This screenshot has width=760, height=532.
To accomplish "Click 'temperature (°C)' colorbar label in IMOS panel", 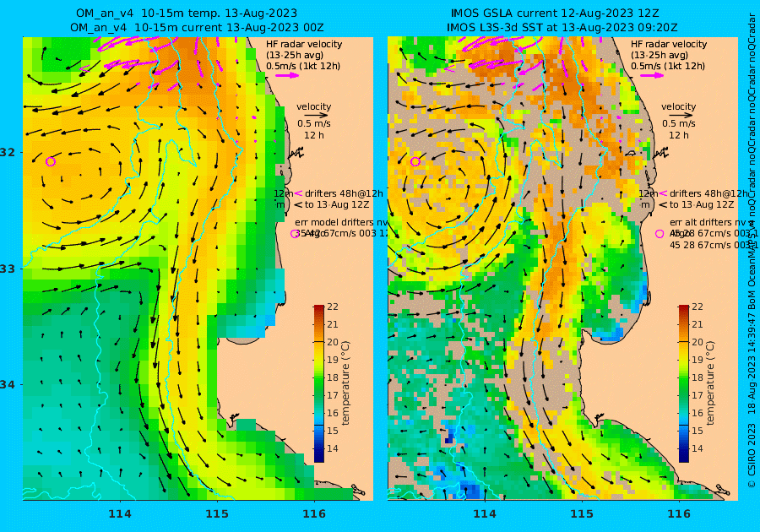I will coord(710,383).
